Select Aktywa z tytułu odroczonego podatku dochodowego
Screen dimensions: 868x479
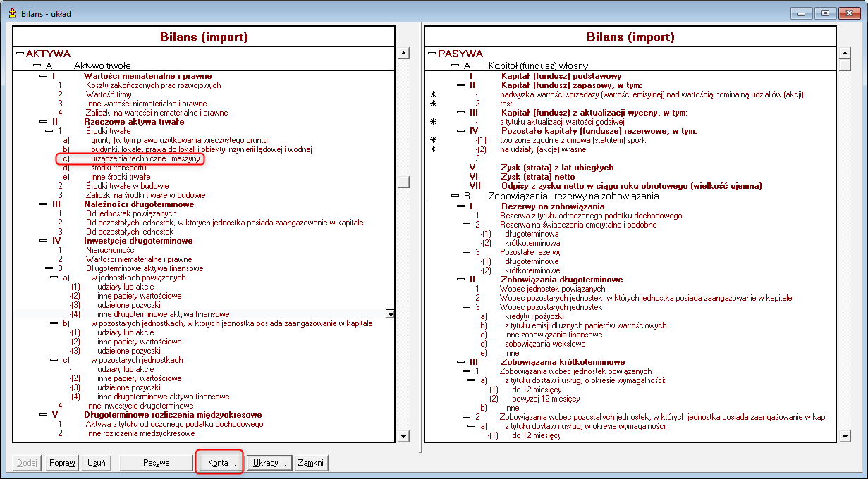coord(174,424)
